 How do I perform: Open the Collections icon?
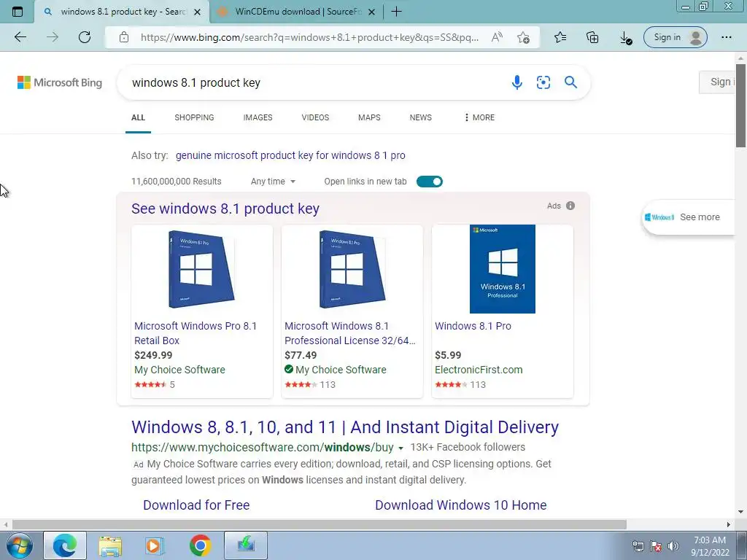[x=592, y=37]
